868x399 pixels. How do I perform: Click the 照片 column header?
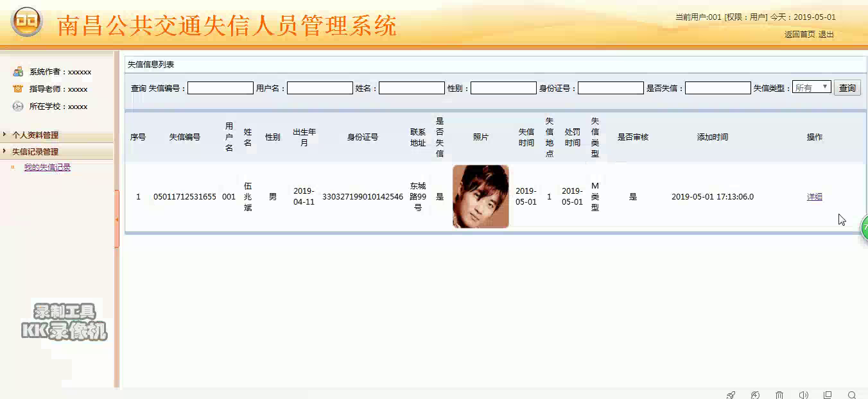pos(481,137)
